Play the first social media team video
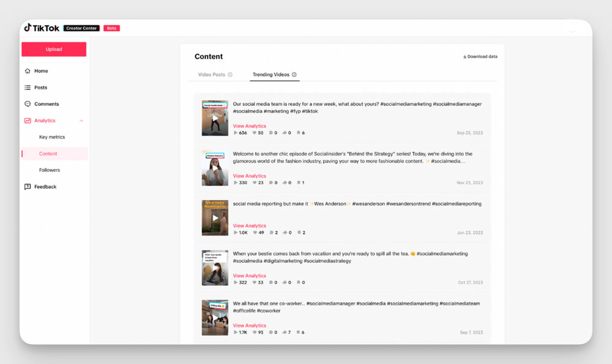Viewport: 612px width, 364px height. tap(215, 118)
